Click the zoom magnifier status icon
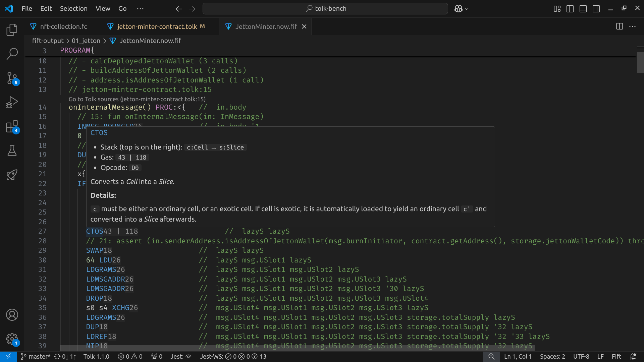Viewport: 644px width, 362px height. pyautogui.click(x=491, y=357)
